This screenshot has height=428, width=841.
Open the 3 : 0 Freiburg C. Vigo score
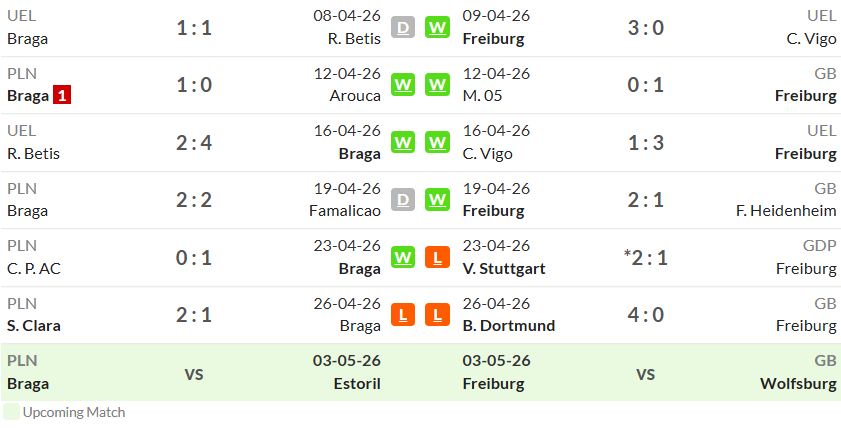click(646, 27)
